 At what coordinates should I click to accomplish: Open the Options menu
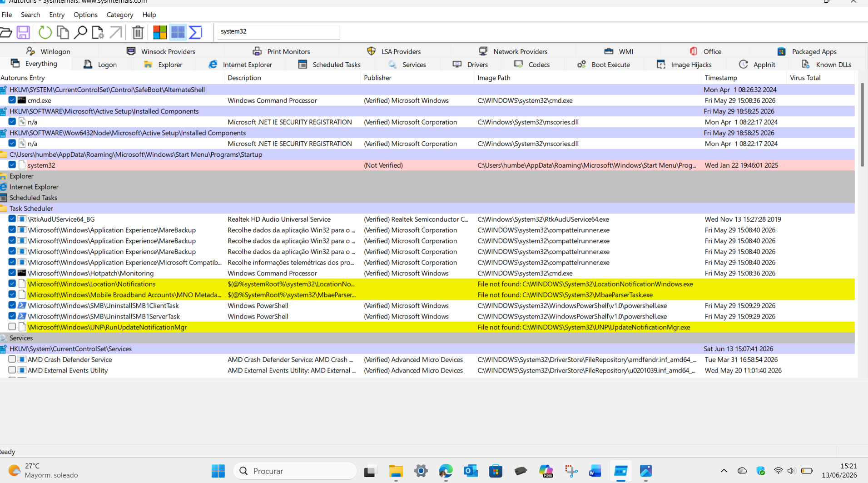(x=85, y=15)
